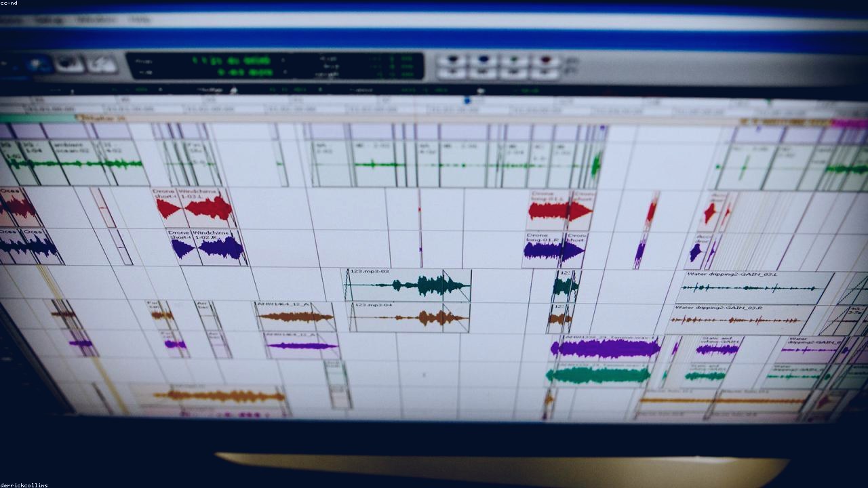
Task: Click the red record transport button
Action: point(545,61)
